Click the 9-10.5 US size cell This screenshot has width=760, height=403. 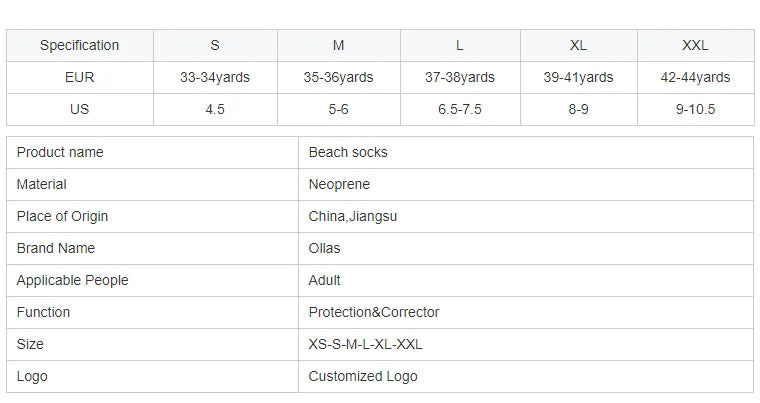(x=695, y=109)
